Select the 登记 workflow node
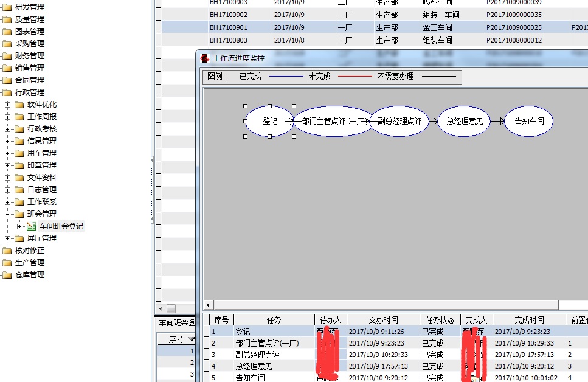The width and height of the screenshot is (588, 382). point(269,121)
